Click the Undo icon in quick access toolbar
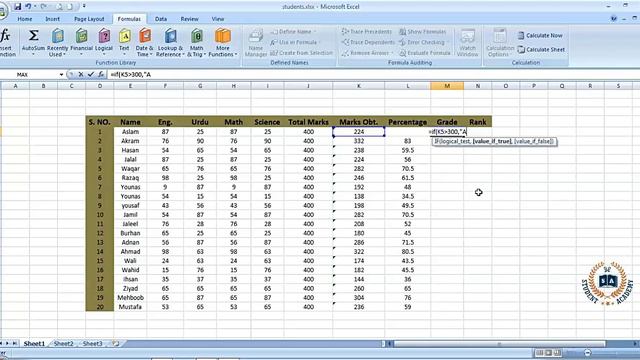The height and width of the screenshot is (360, 640). point(28,7)
